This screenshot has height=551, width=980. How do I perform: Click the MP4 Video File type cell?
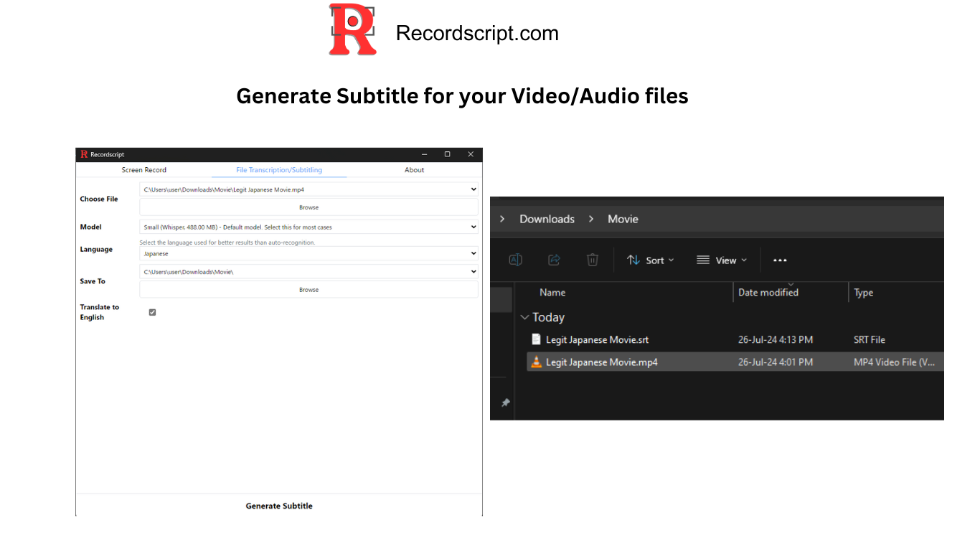point(895,362)
